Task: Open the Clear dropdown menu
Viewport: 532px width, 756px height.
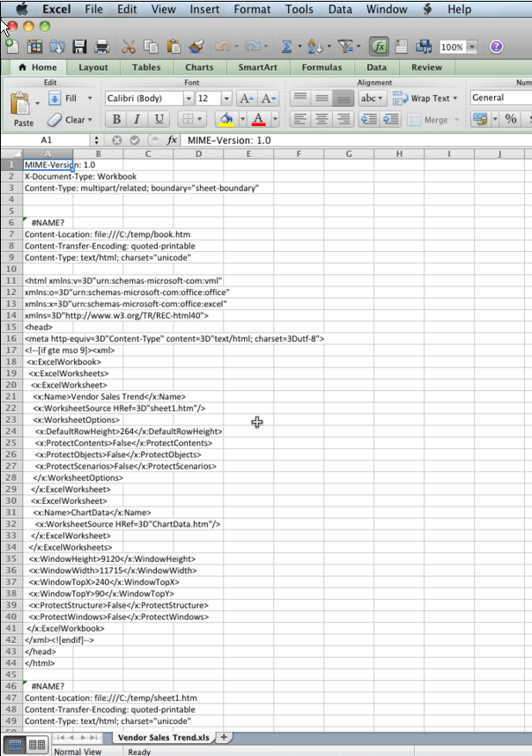Action: (x=90, y=120)
